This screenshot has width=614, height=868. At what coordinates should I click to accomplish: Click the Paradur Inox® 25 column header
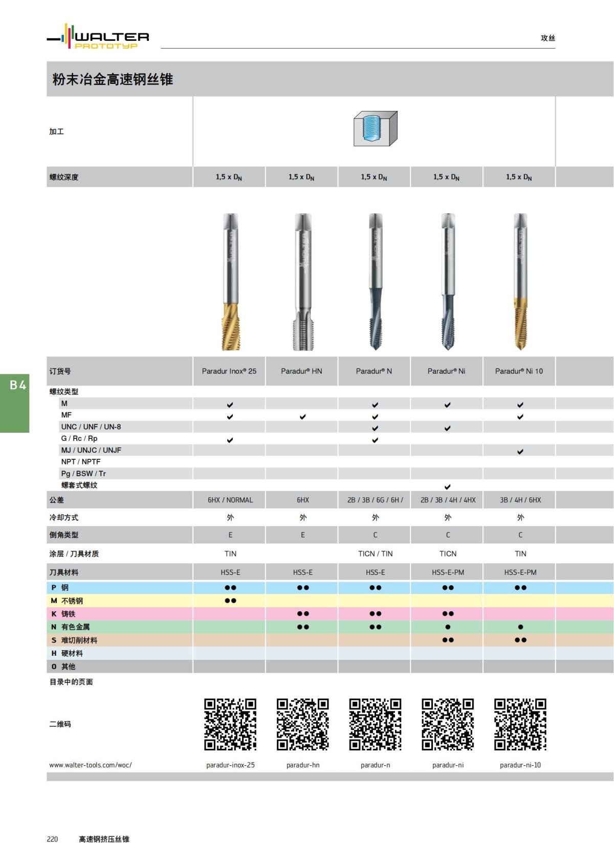tap(229, 371)
